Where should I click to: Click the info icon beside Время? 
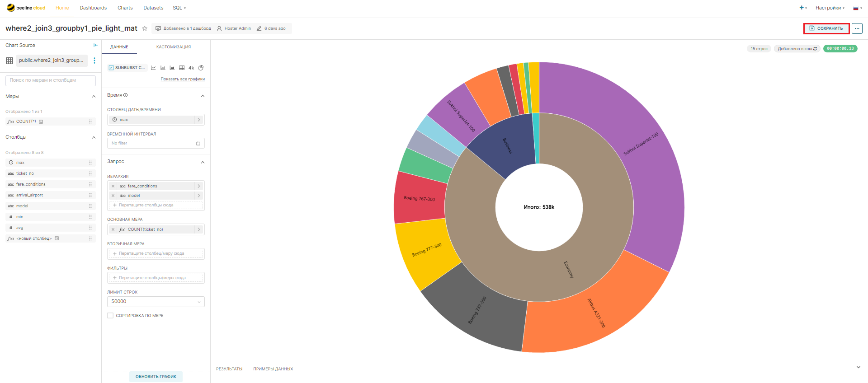click(x=126, y=95)
